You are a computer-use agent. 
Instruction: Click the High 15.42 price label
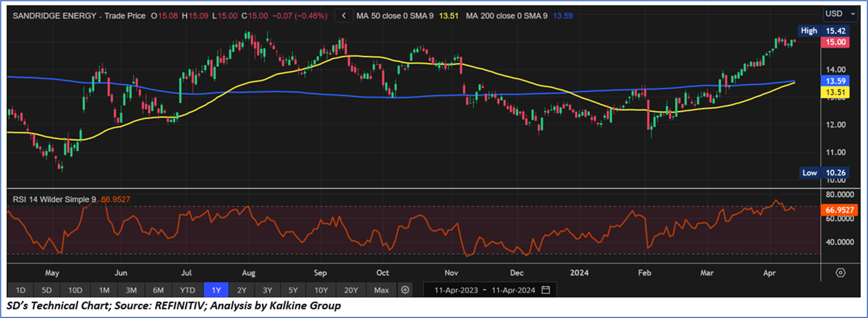824,31
